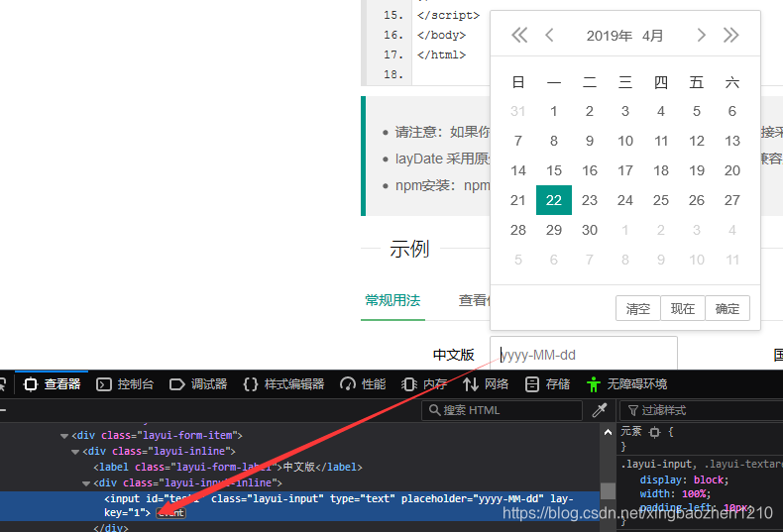Click the 确定 confirm button
This screenshot has width=783, height=532.
pos(727,308)
